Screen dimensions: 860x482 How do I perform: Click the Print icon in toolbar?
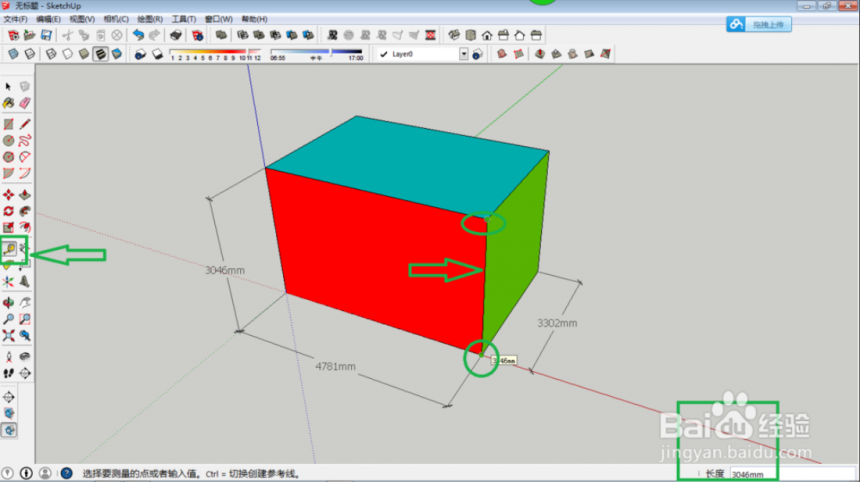click(176, 36)
